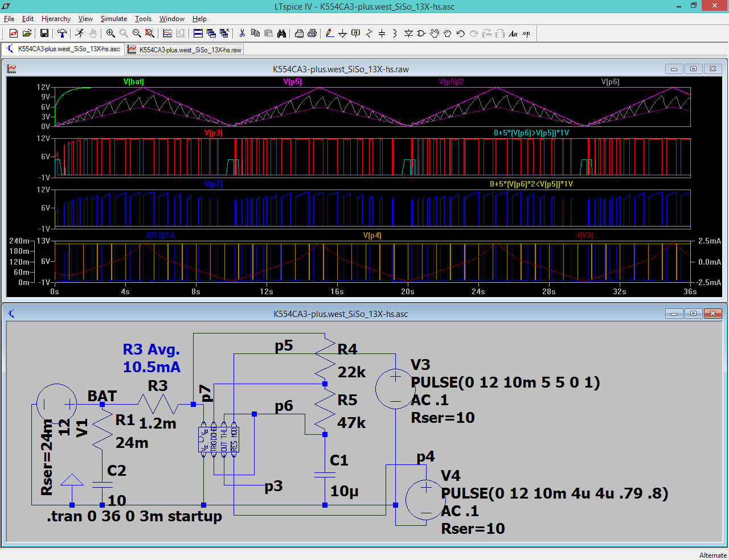Select the Draw Wire pencil tool
Image resolution: width=729 pixels, height=560 pixels.
tap(330, 34)
